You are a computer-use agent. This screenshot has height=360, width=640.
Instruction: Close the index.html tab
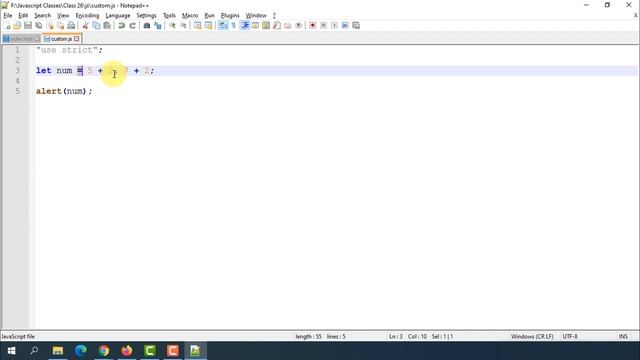click(37, 39)
